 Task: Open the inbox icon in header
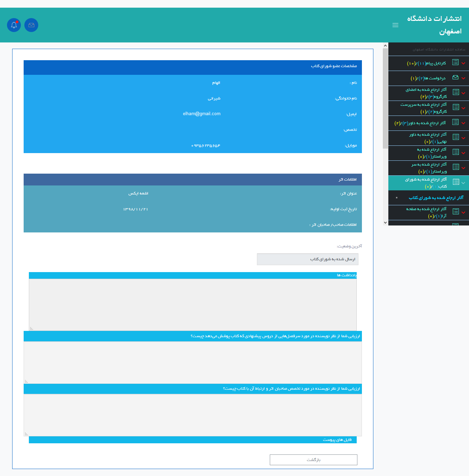pyautogui.click(x=31, y=25)
